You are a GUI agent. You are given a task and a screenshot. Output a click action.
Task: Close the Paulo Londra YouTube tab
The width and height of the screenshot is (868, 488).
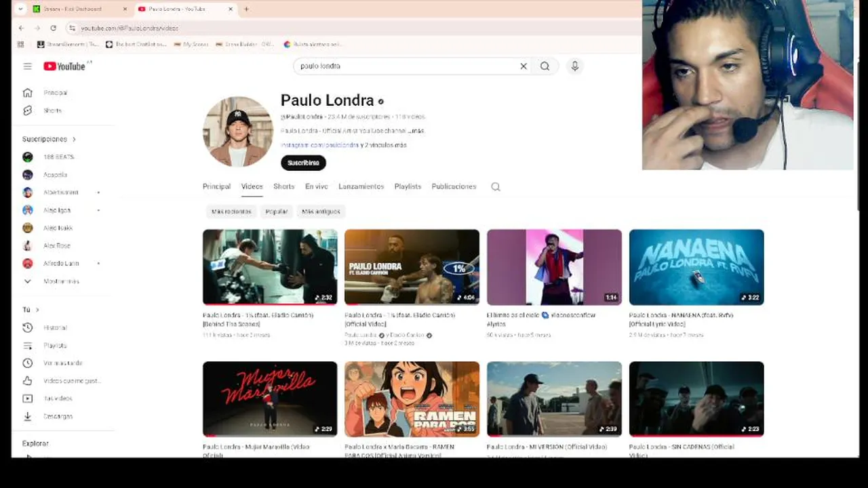coord(231,9)
